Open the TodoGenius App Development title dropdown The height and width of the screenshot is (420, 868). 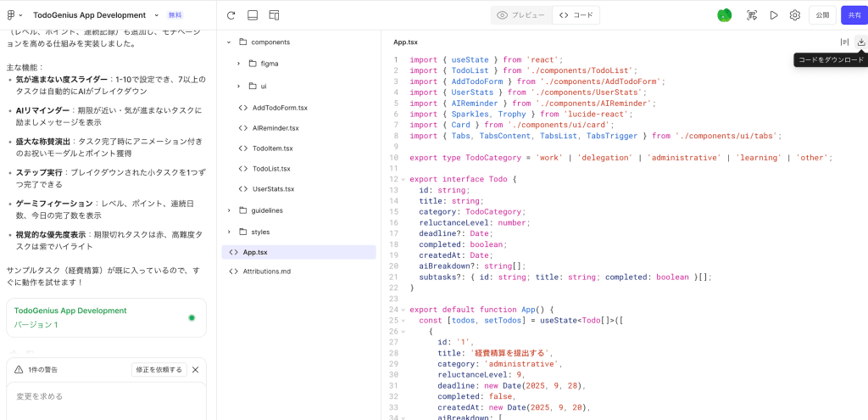coord(156,15)
